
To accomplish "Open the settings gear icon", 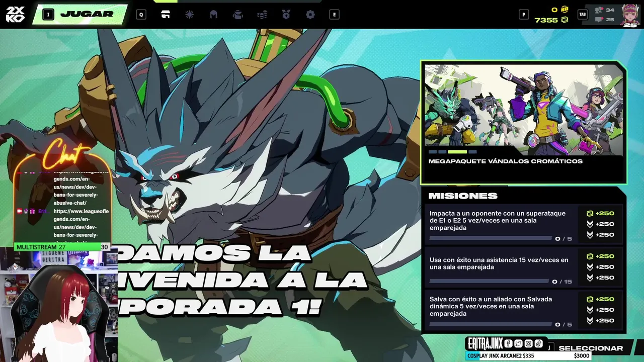I will [x=310, y=15].
